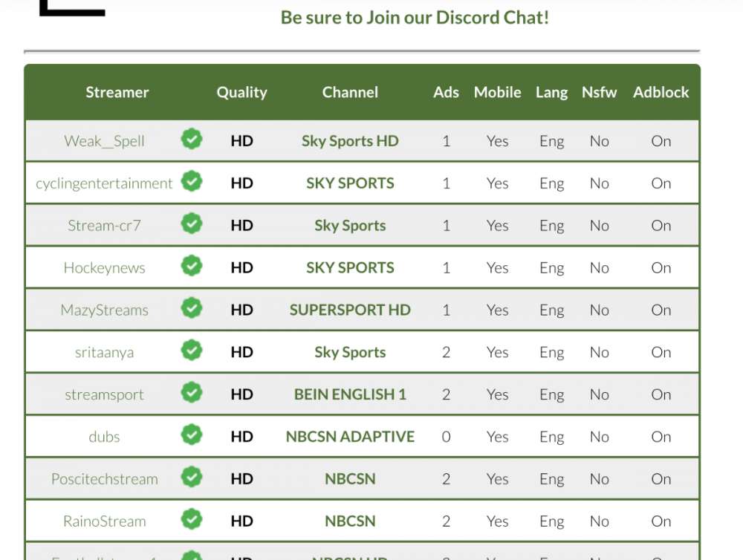Click RainoStream's verified badge icon
The width and height of the screenshot is (743, 560).
point(192,520)
